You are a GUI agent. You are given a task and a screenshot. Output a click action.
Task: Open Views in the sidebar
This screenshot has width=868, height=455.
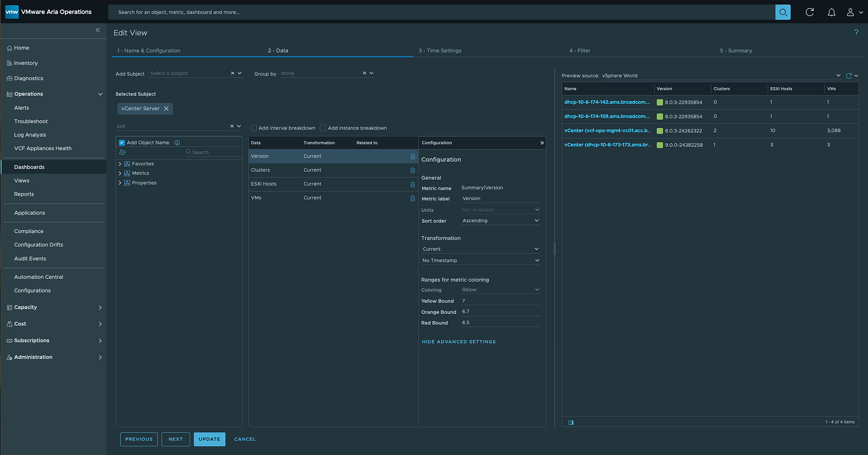point(22,181)
